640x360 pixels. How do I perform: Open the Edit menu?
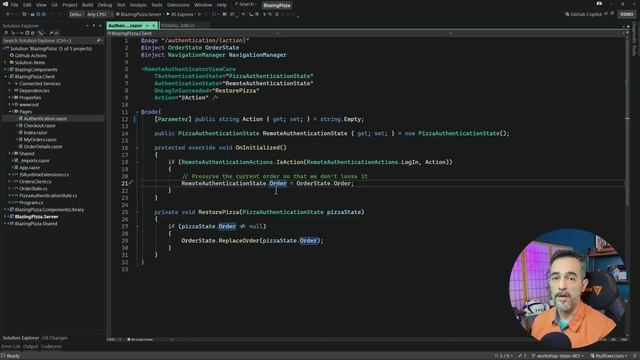(27, 5)
